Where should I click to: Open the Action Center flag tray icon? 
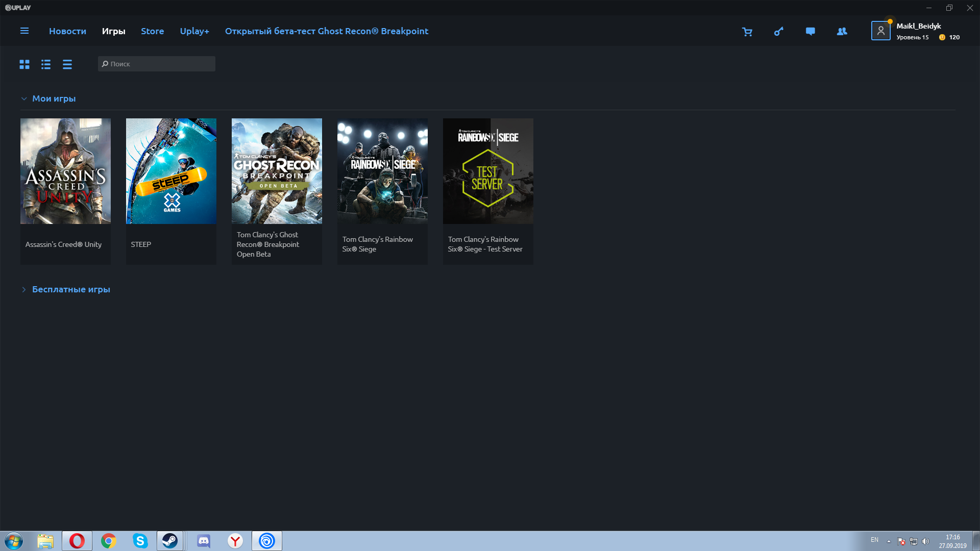pos(901,541)
